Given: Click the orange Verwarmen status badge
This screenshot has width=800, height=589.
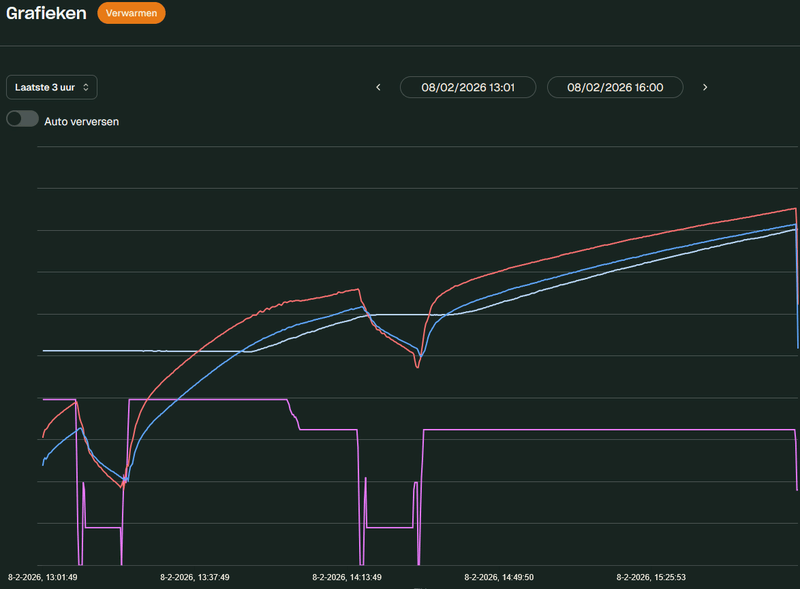Looking at the screenshot, I should click(x=131, y=13).
